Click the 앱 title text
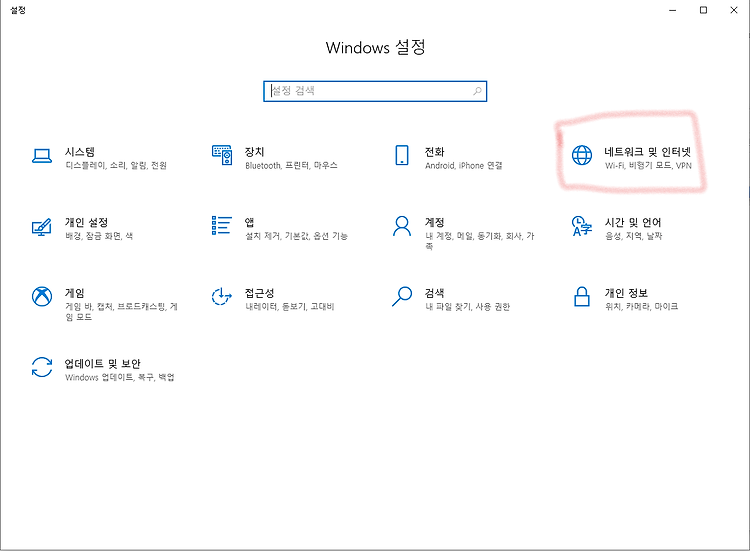This screenshot has height=551, width=750. [249, 222]
